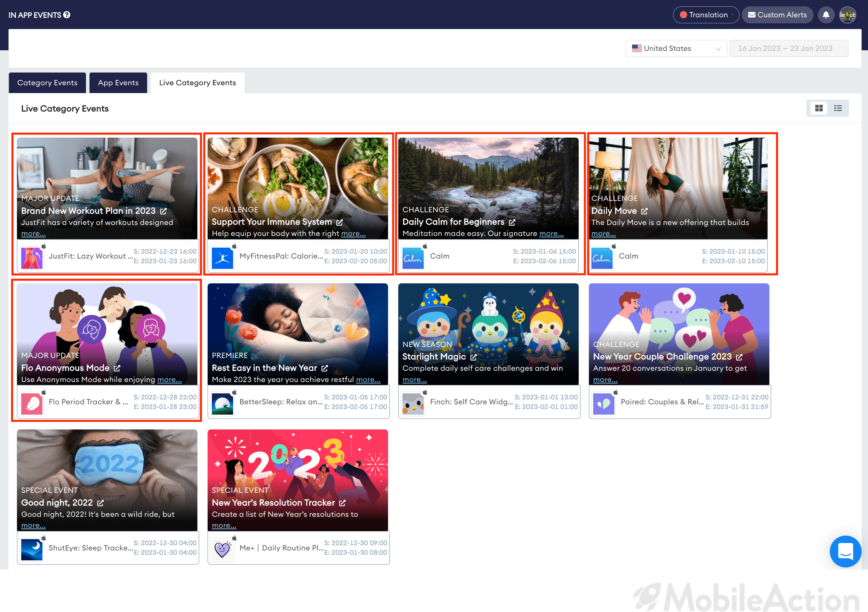Open external link for Starlight Magic
Screen dimensions: 868x612
pyautogui.click(x=473, y=357)
